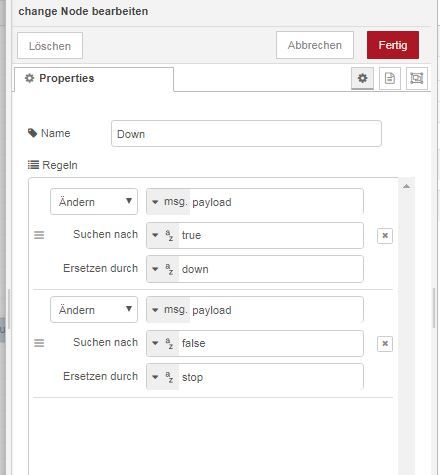Open msg. type selector in first rule

[x=168, y=202]
